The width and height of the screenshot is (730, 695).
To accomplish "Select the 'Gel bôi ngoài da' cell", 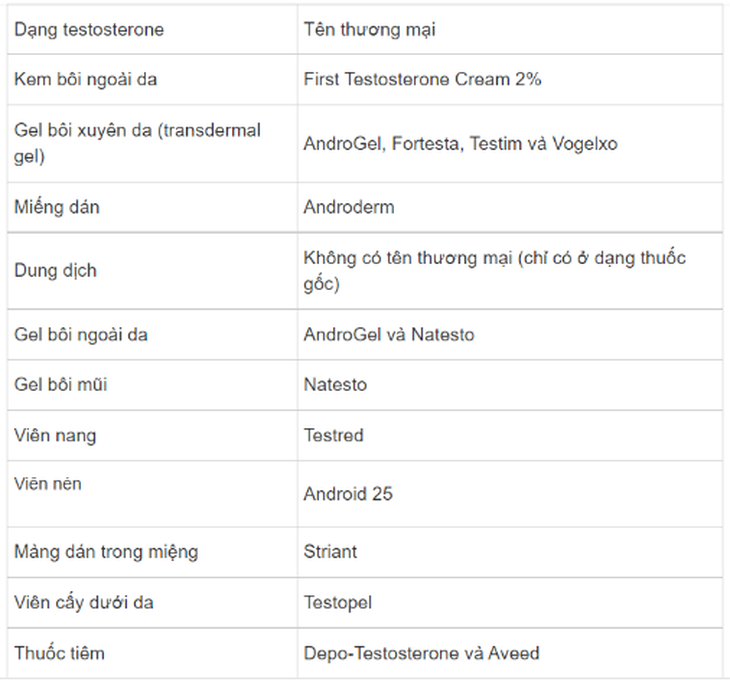I will coord(152,334).
